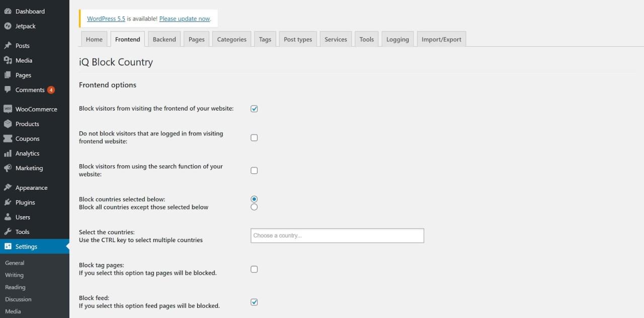Click the Pages icon in sidebar

8,75
